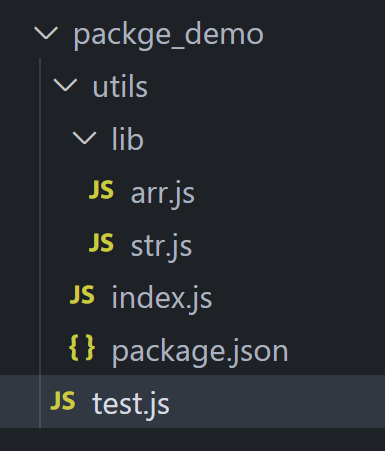
Task: Click the curly braces icon of package.json
Action: coord(82,348)
